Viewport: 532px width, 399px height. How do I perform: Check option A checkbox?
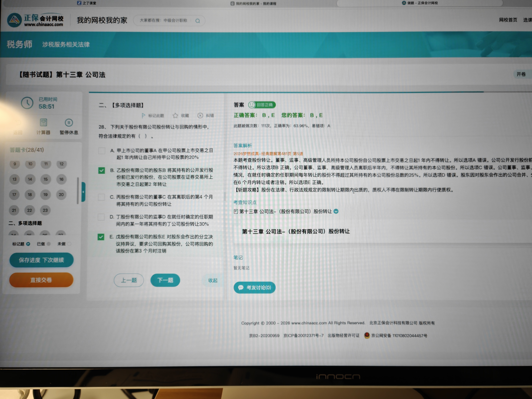point(102,151)
